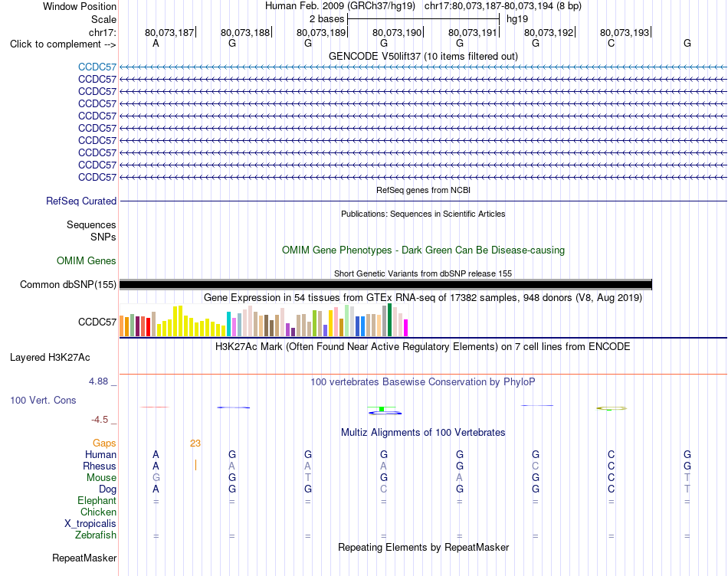Click the light-blue CCDC57 GENCODE transcript label

pos(97,67)
